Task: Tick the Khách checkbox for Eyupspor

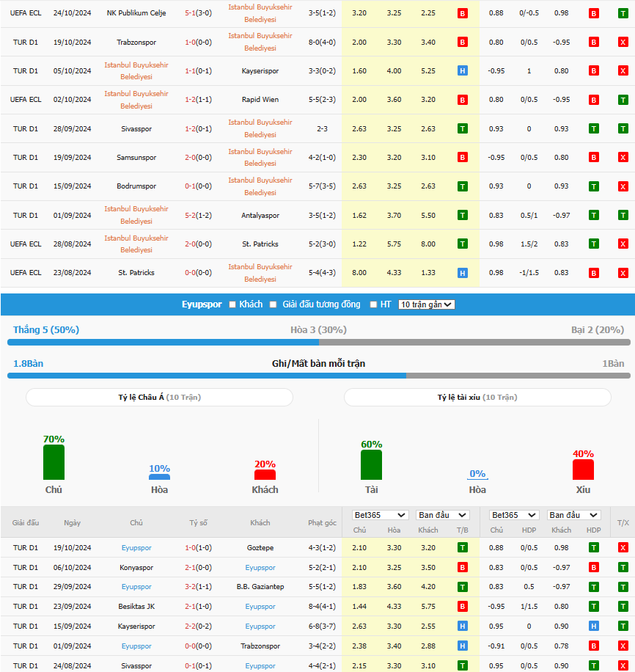Action: pos(232,304)
